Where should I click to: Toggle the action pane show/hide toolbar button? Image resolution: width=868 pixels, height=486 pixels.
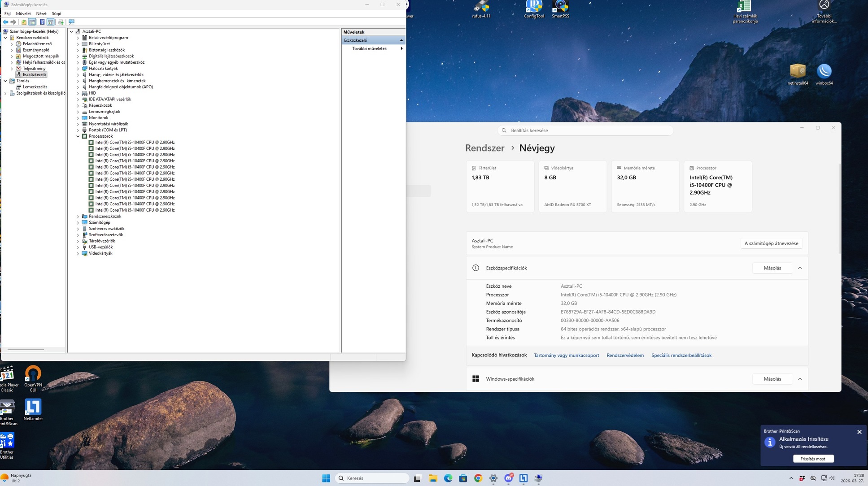coord(51,22)
